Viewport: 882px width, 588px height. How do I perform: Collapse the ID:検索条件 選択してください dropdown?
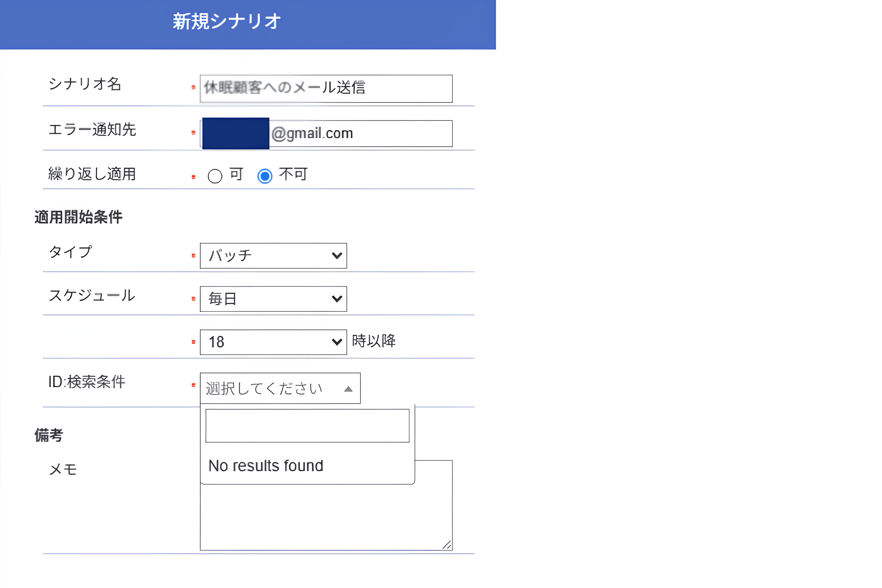point(280,388)
